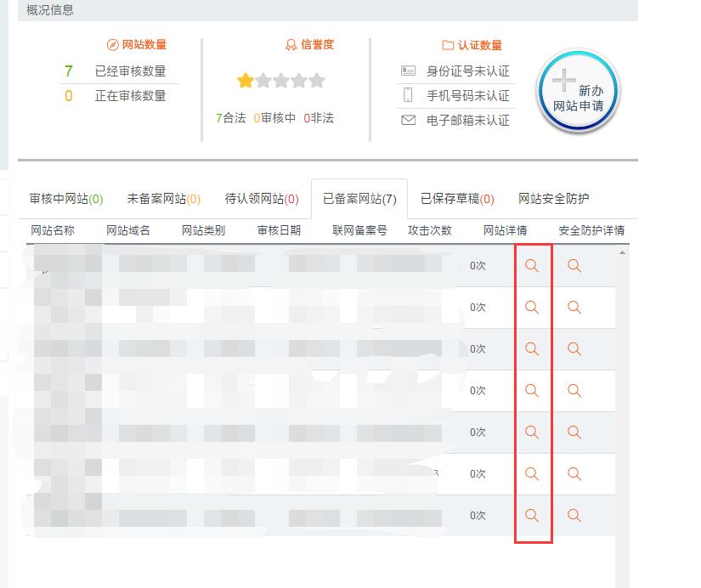
Task: Click the 已经审核数量 count entry
Action: pos(130,71)
